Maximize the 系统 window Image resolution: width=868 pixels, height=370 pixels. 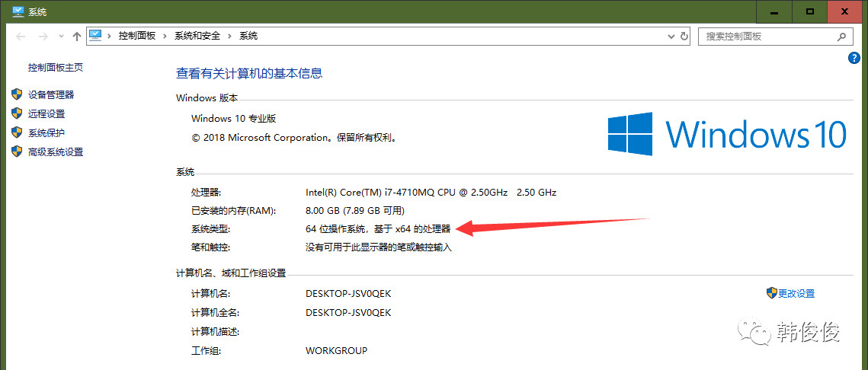[x=810, y=11]
